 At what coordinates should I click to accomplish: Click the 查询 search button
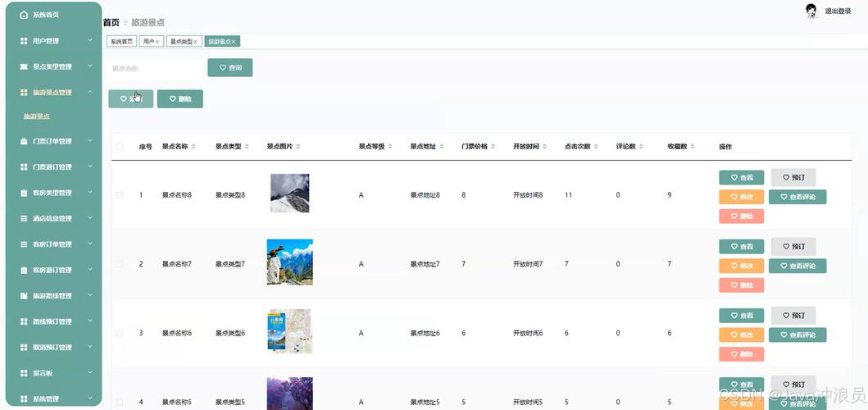229,67
